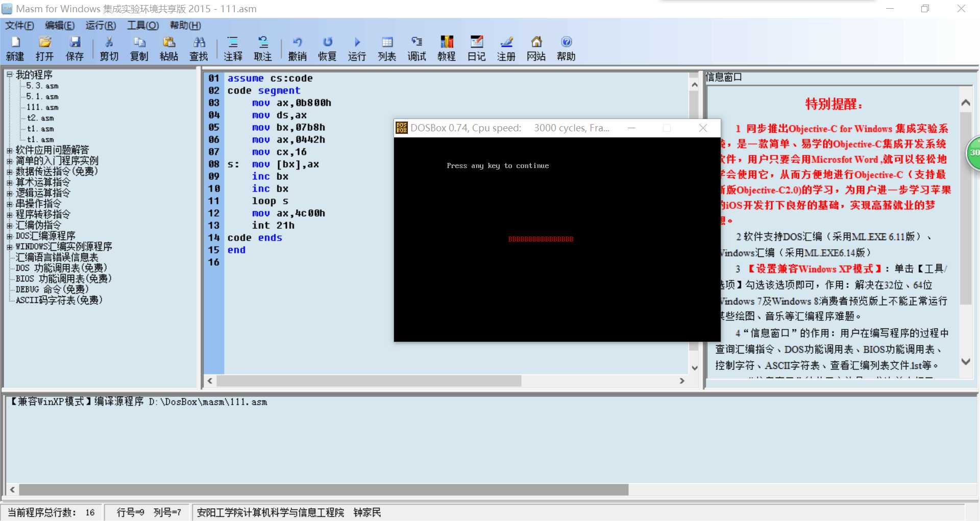Click line 13 'int 21h' in editor
The width and height of the screenshot is (980, 521).
tap(273, 226)
